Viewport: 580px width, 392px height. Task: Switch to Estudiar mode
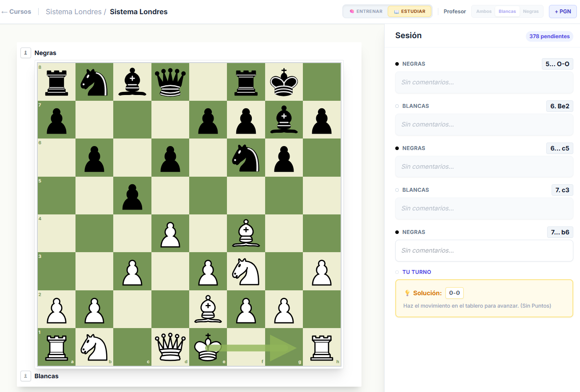coord(409,12)
